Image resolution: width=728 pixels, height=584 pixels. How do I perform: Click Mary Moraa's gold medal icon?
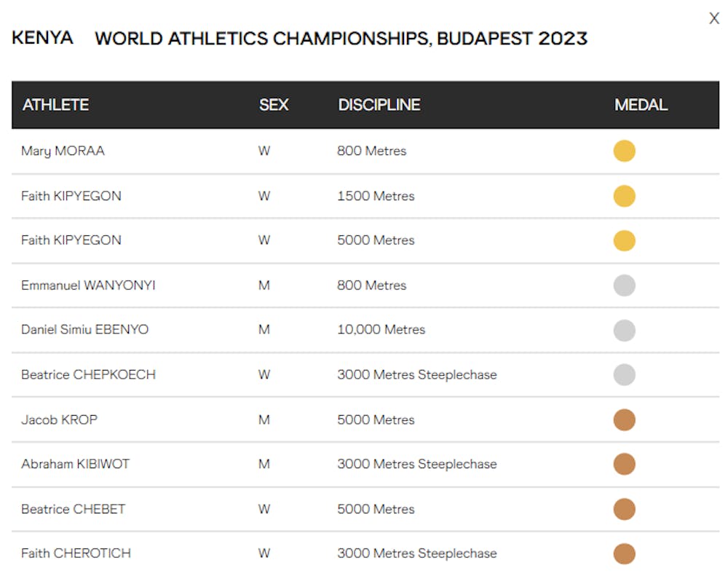pyautogui.click(x=624, y=151)
